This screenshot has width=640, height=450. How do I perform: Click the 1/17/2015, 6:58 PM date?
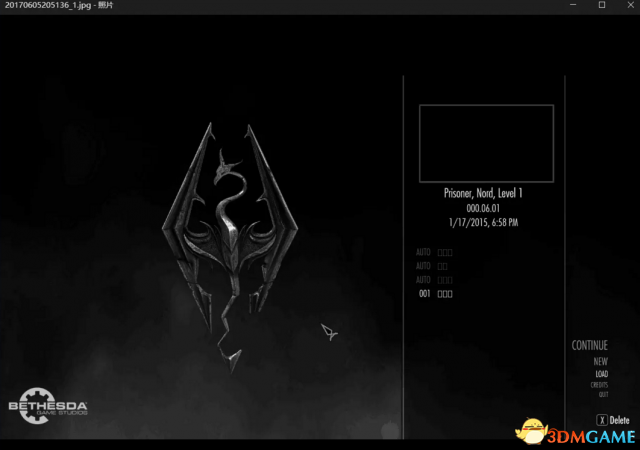483,223
